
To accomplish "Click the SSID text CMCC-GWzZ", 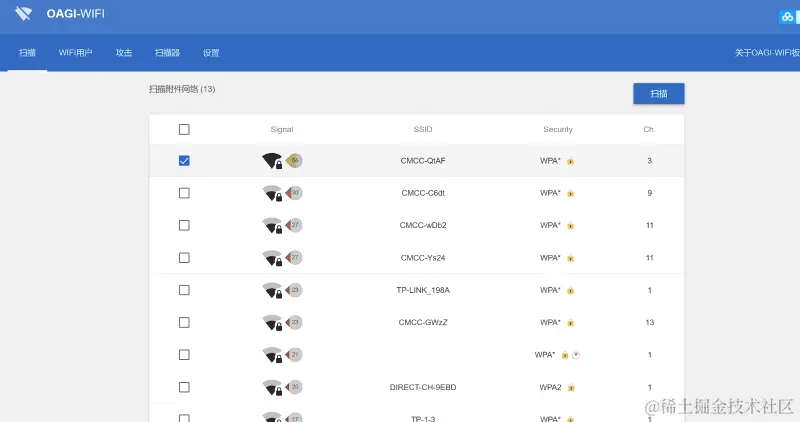I will [x=423, y=322].
